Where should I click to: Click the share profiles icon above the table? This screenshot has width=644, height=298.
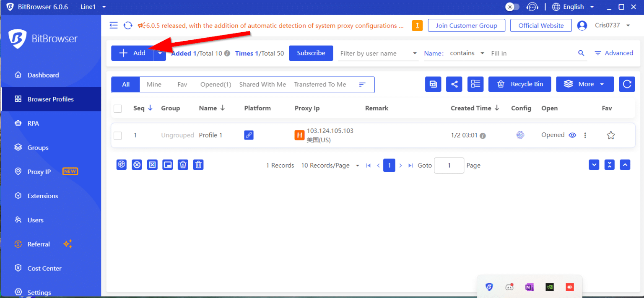(454, 84)
